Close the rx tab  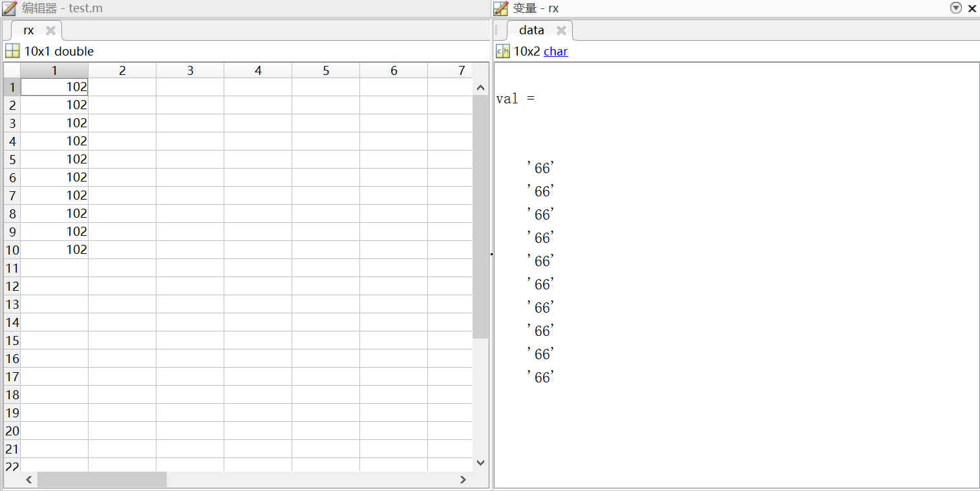coord(50,30)
